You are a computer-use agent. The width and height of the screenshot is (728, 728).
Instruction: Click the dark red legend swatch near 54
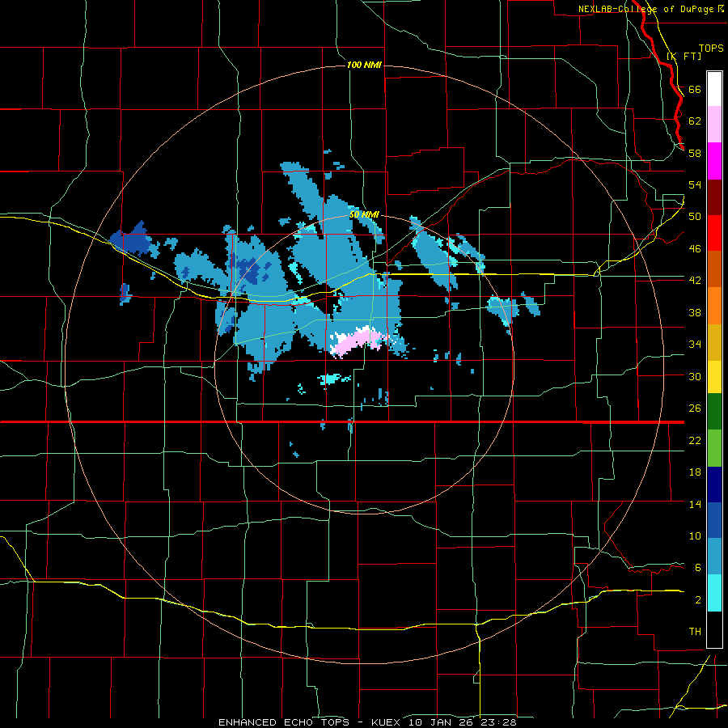(x=714, y=198)
